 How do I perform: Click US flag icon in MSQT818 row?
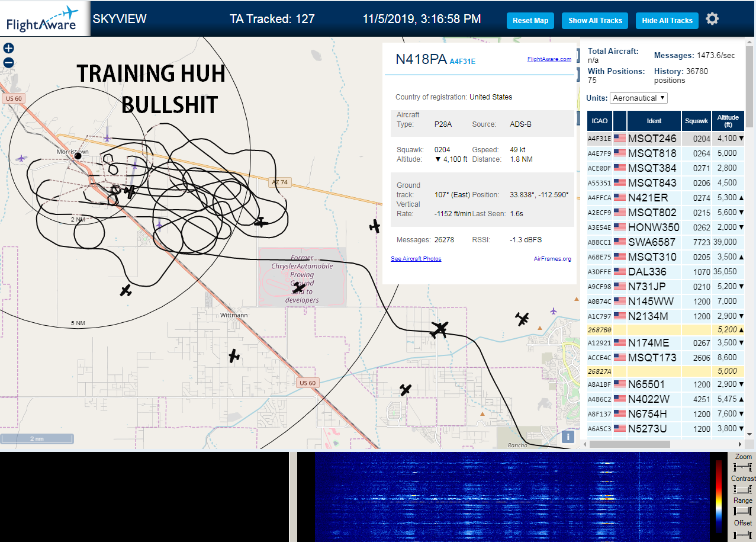click(620, 153)
